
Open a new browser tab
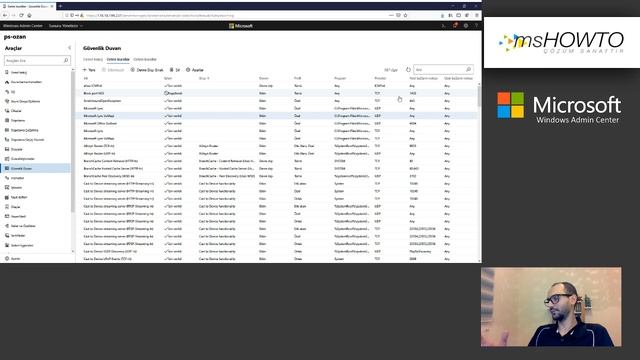pyautogui.click(x=60, y=6)
